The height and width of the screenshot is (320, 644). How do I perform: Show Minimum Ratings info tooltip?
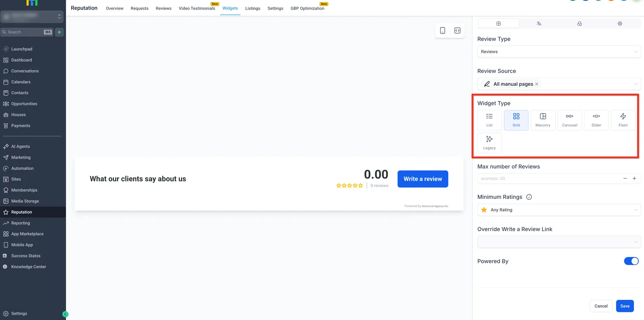(x=529, y=197)
